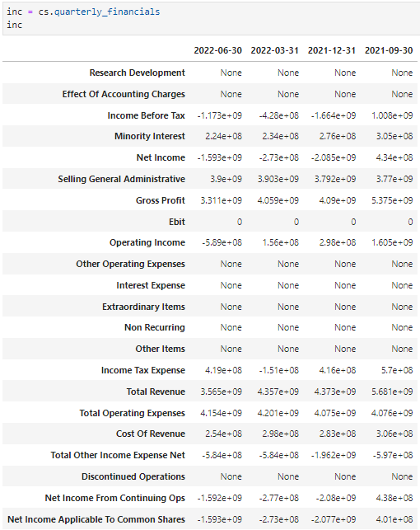Click the Income Before Tax row label
The image size is (420, 530).
147,115
